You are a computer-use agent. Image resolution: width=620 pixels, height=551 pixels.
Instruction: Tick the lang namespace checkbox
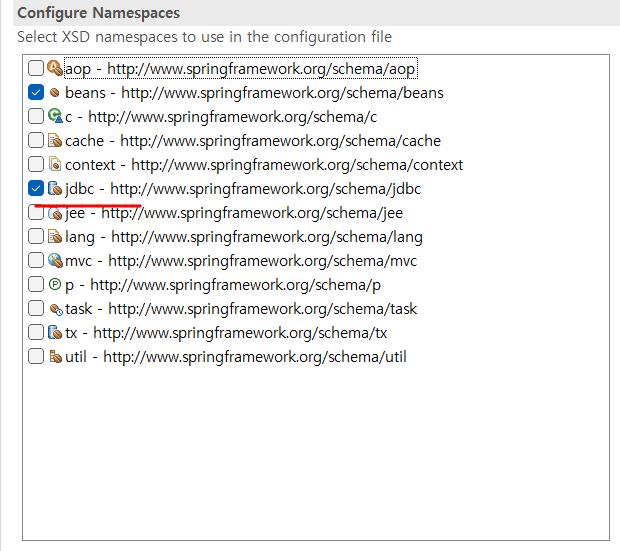click(36, 236)
